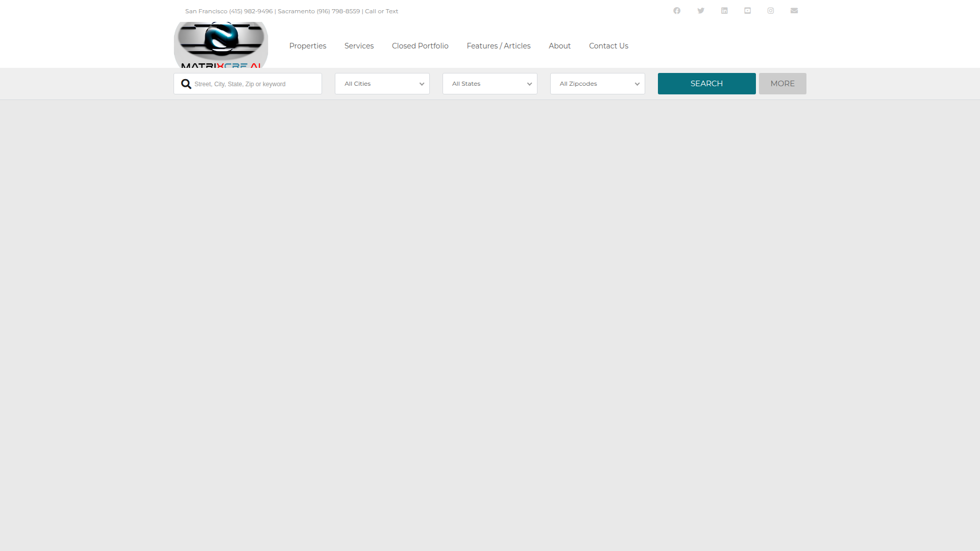The image size is (980, 551).
Task: Expand the All Cities dropdown
Action: (382, 84)
